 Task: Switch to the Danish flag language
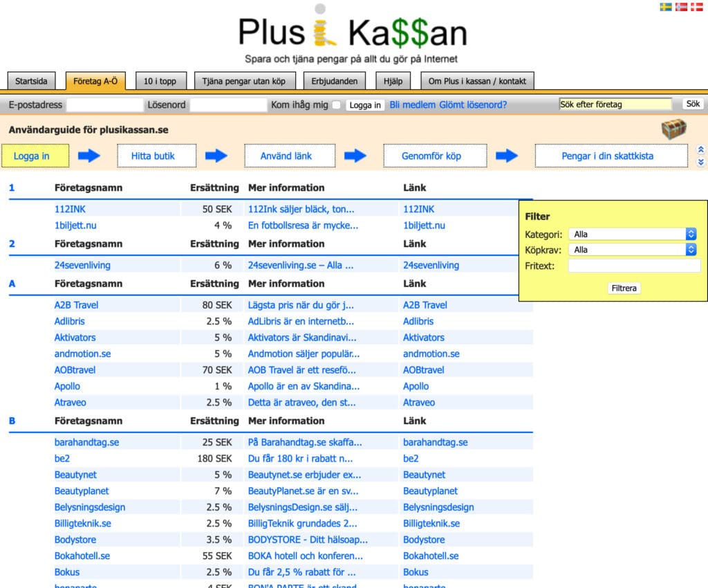click(x=697, y=7)
